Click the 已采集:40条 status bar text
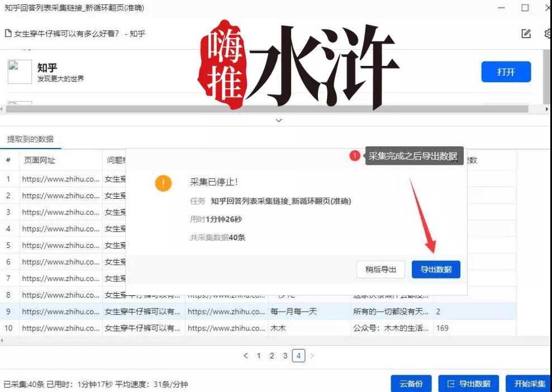Viewport: 552px width, 392px height. (x=24, y=384)
